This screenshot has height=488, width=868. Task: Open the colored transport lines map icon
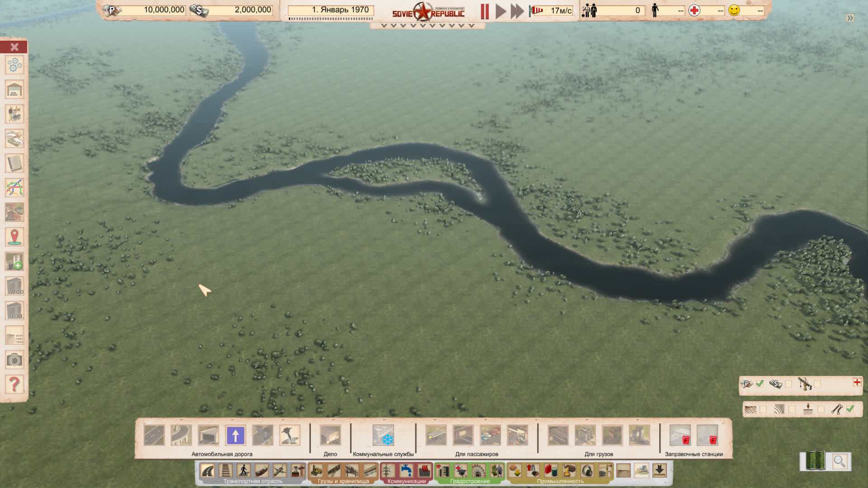click(x=14, y=188)
